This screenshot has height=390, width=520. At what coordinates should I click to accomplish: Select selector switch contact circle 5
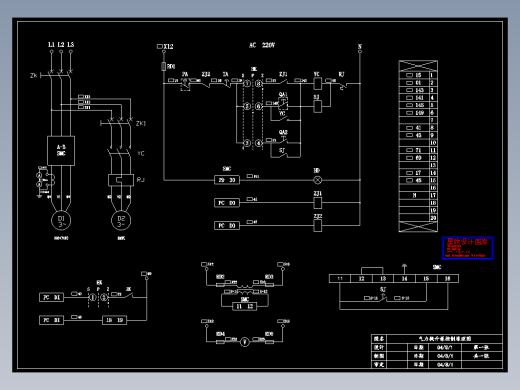(x=247, y=107)
